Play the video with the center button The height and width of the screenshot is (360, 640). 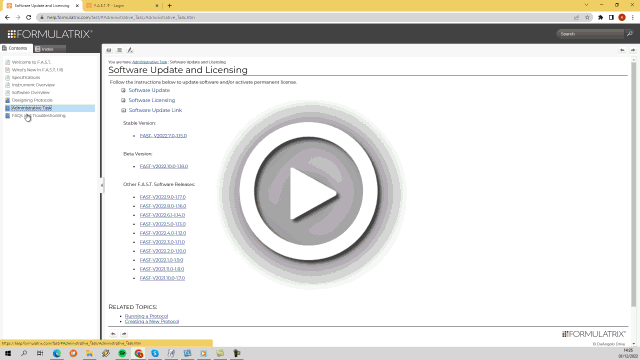pos(309,192)
